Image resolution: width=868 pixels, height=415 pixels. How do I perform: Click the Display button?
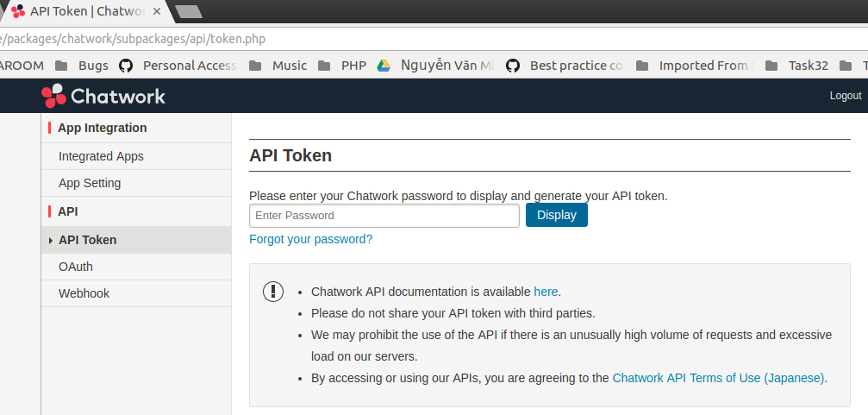(556, 215)
